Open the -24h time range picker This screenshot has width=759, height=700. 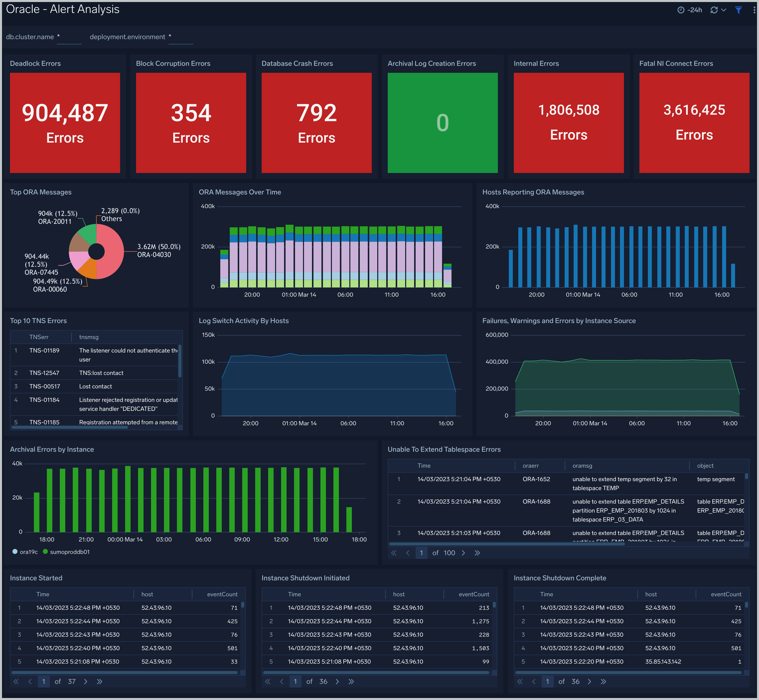689,10
